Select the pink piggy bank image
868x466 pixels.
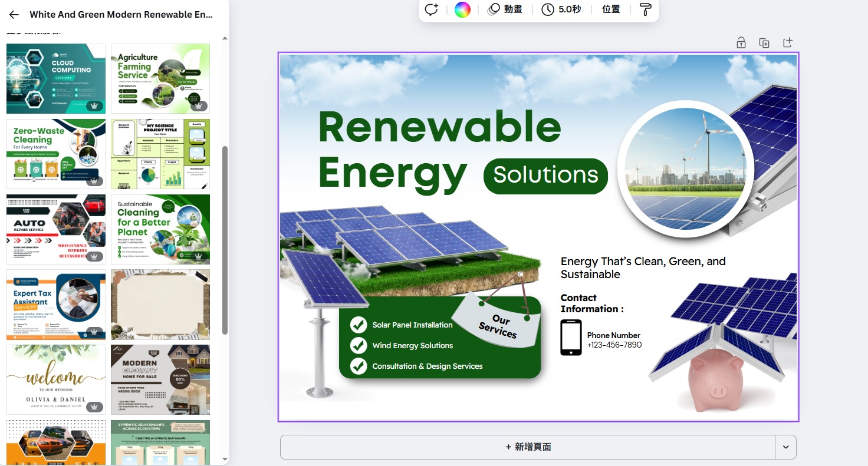pyautogui.click(x=718, y=381)
